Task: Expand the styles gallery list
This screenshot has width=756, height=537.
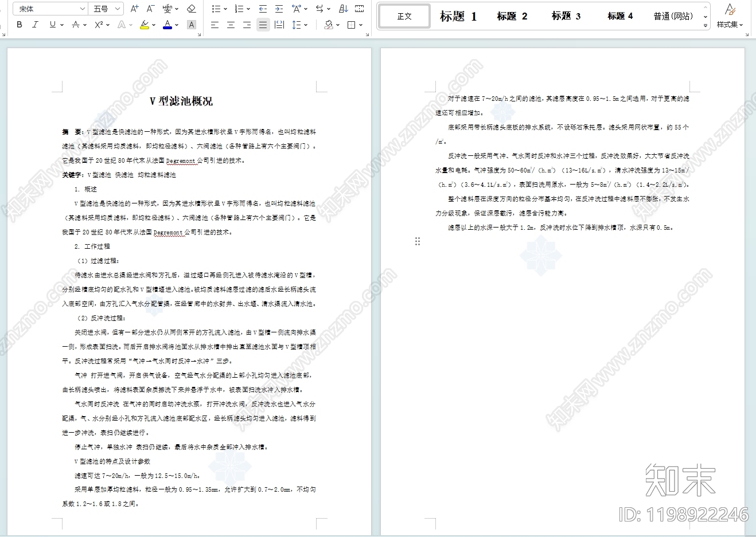Action: (706, 26)
